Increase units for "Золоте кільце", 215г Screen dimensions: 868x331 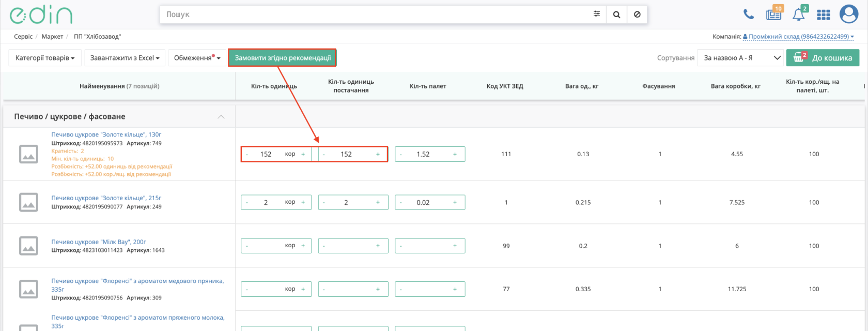point(303,202)
